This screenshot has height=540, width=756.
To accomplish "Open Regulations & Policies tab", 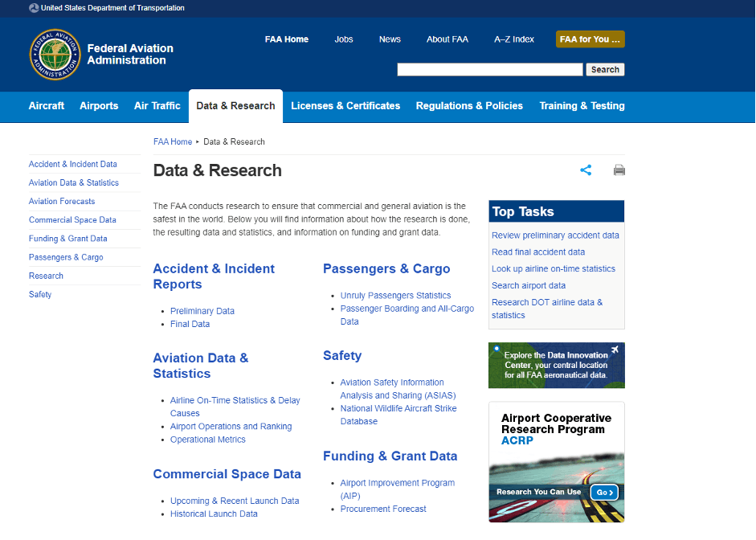I will [469, 105].
